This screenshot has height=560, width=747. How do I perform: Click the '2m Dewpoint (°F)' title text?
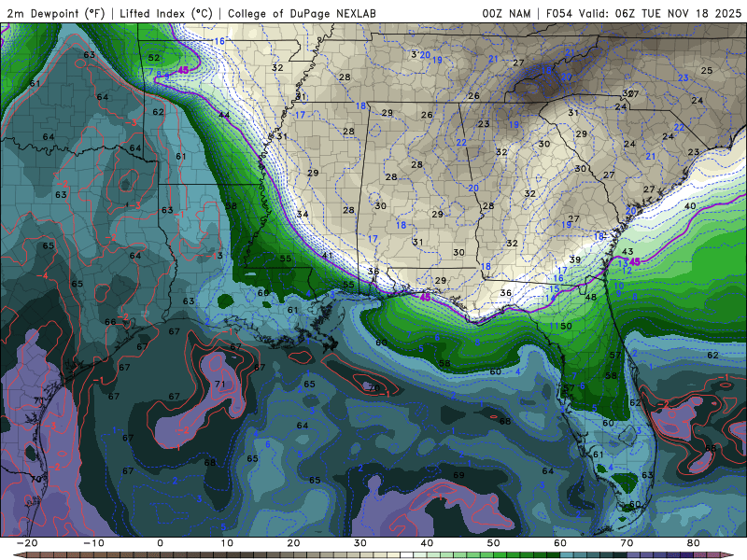tap(55, 14)
